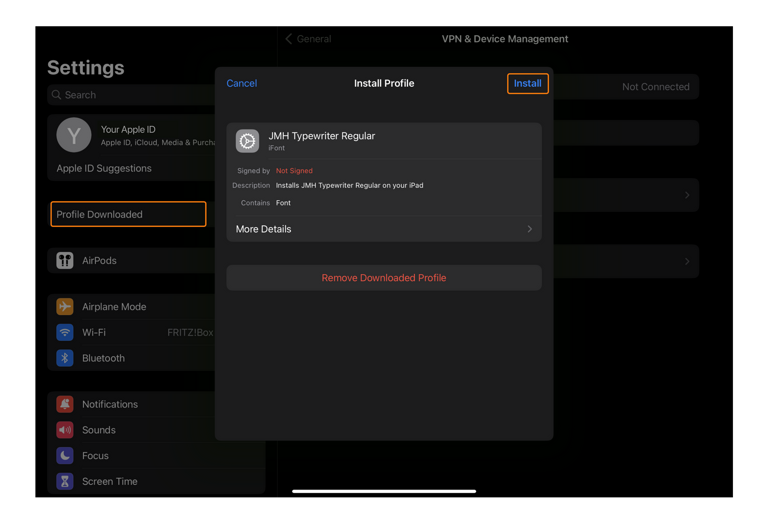Viewport: 768px width, 523px height.
Task: Click the Notifications bell icon
Action: coord(65,404)
